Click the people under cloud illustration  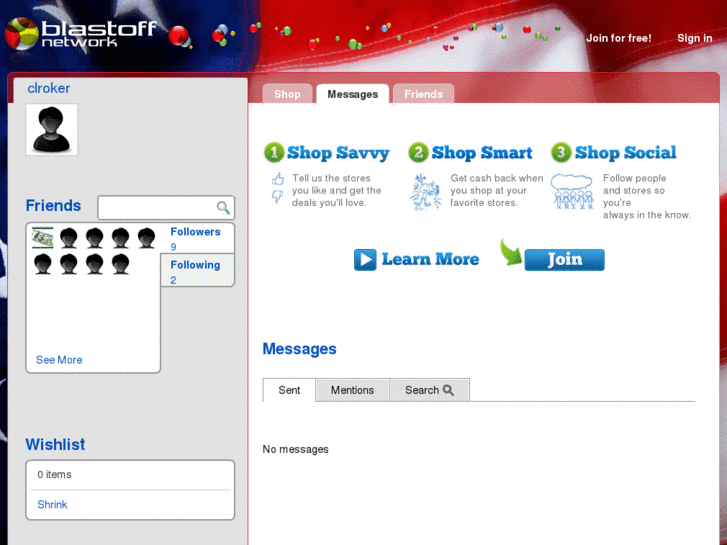pos(572,191)
